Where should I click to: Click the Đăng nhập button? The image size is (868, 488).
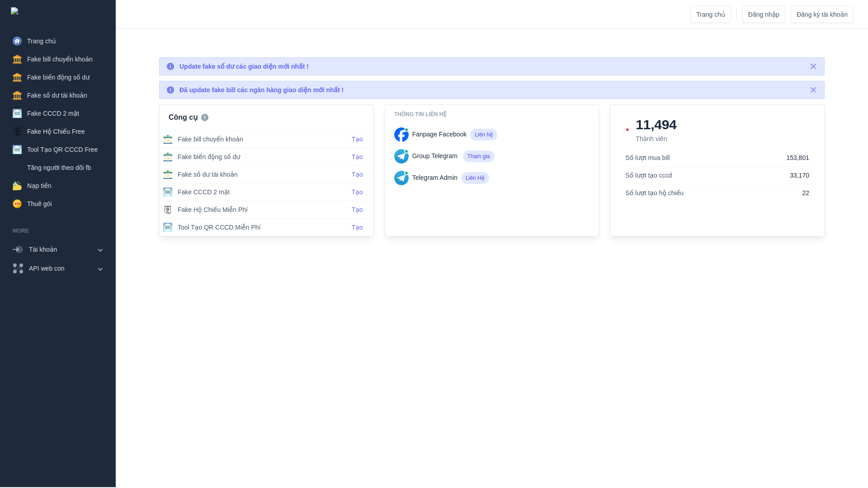[x=764, y=14]
